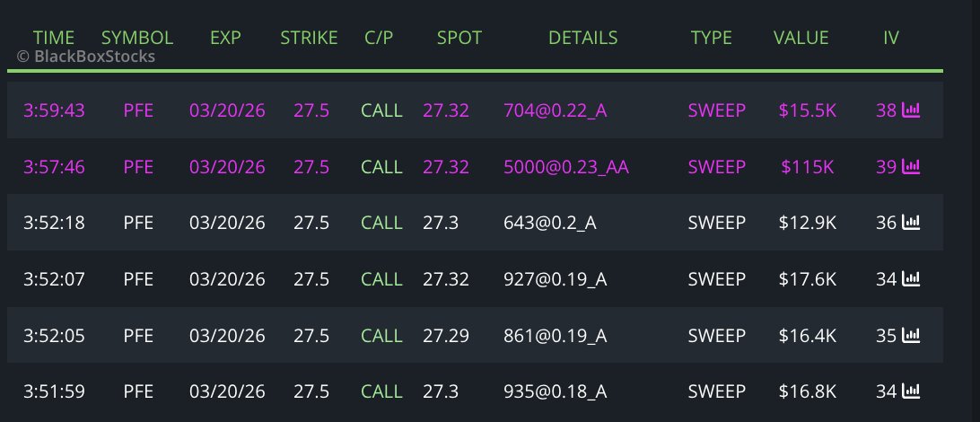The height and width of the screenshot is (422, 980).
Task: Click details 935@0.18_A
Action: [555, 391]
